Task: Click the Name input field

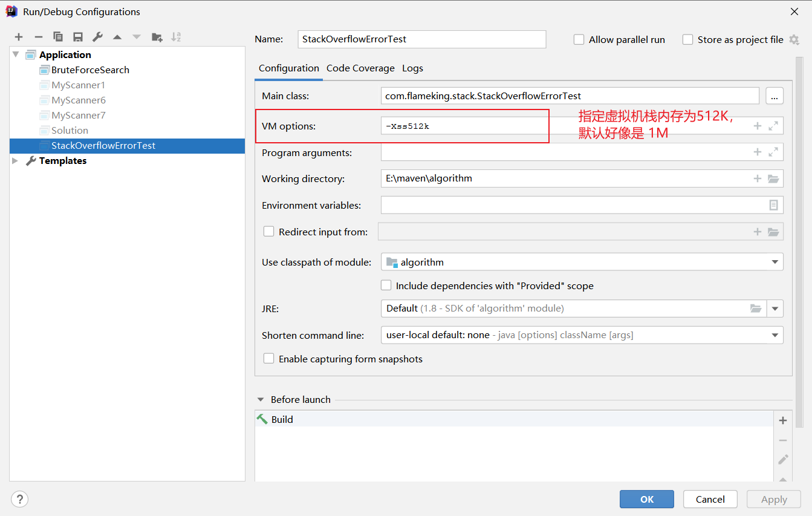Action: click(422, 39)
